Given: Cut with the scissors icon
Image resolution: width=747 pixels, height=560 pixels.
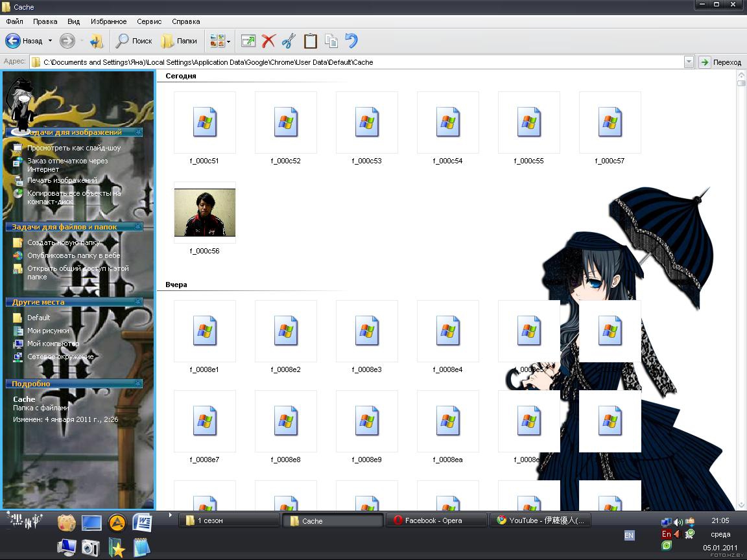Looking at the screenshot, I should [x=289, y=41].
